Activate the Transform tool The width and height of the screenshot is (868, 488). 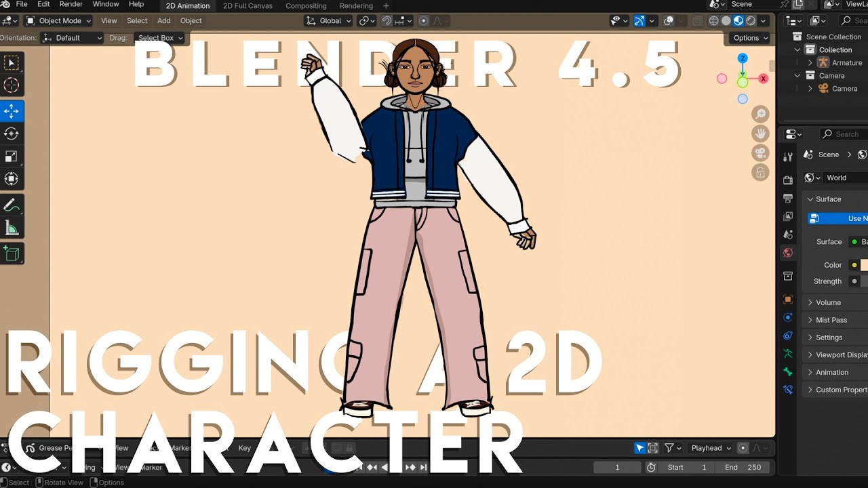[12, 179]
